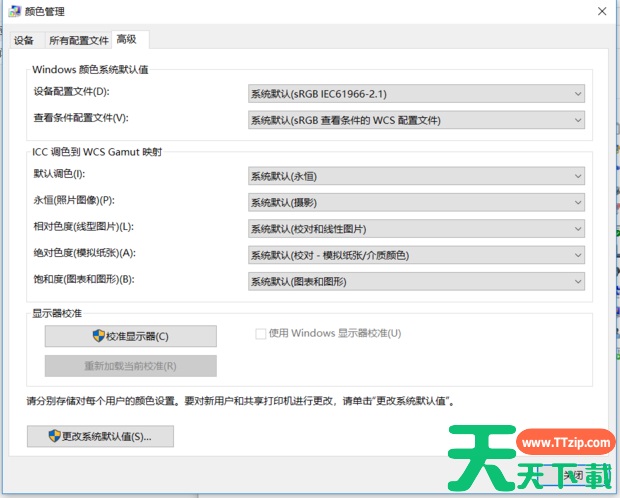
Task: Expand the 饱和度(图表和图形) dropdown
Action: pyautogui.click(x=416, y=281)
